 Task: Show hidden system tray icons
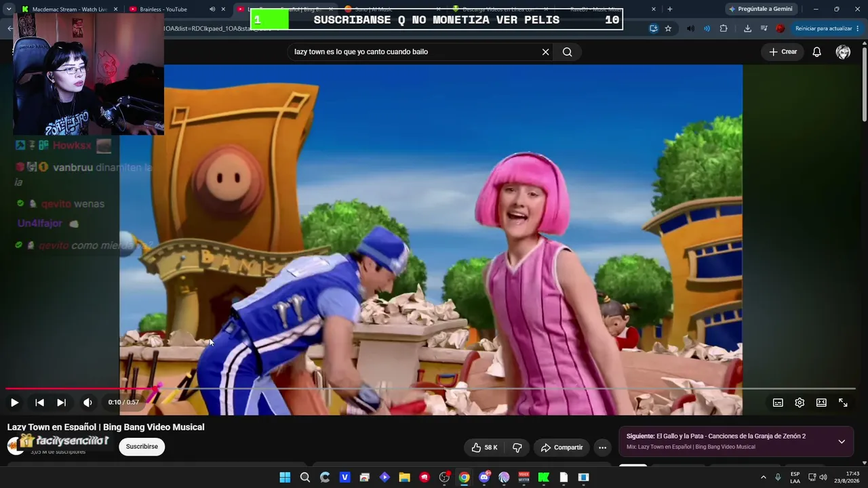[x=763, y=477]
